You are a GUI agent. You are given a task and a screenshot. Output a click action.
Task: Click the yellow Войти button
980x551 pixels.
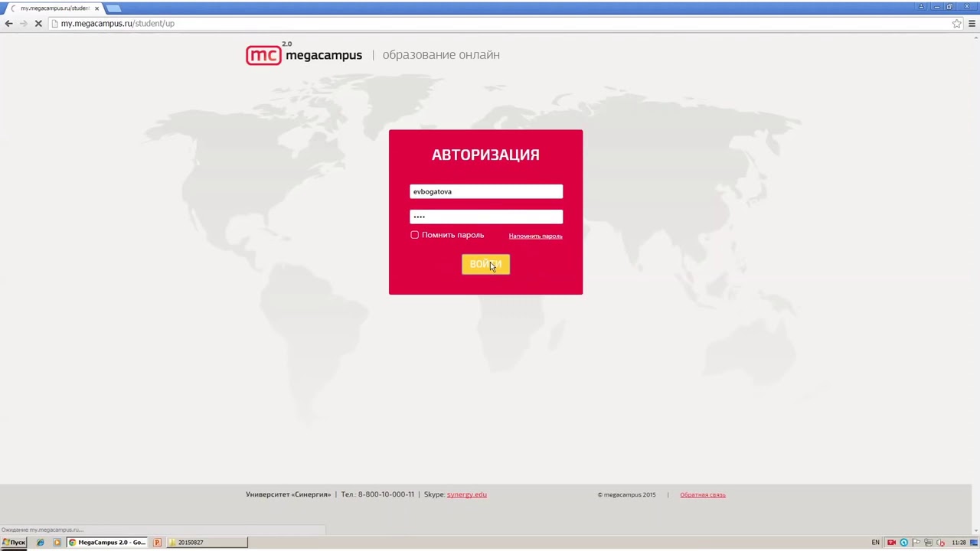coord(485,264)
